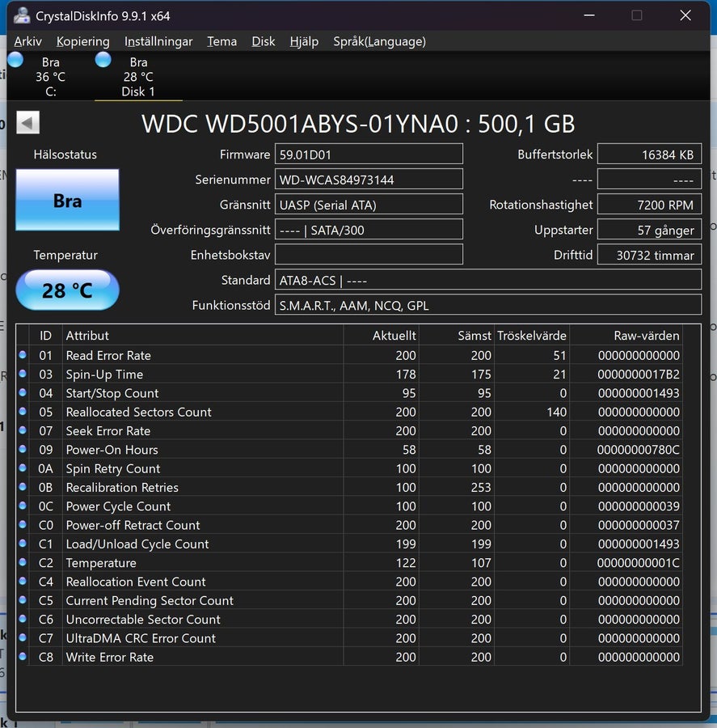Click status dot for Temperature attribute

[x=23, y=562]
